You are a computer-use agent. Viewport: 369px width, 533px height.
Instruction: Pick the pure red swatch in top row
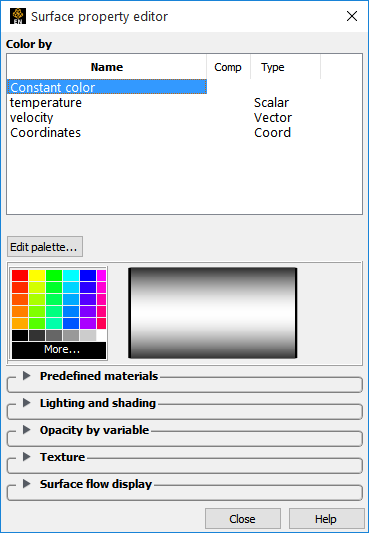[20, 275]
